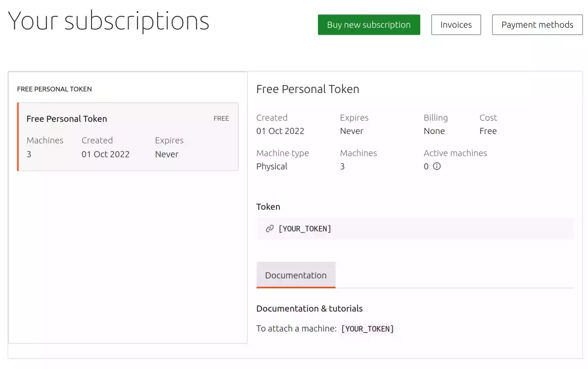
Task: Click the link icon next to the token
Action: point(270,229)
